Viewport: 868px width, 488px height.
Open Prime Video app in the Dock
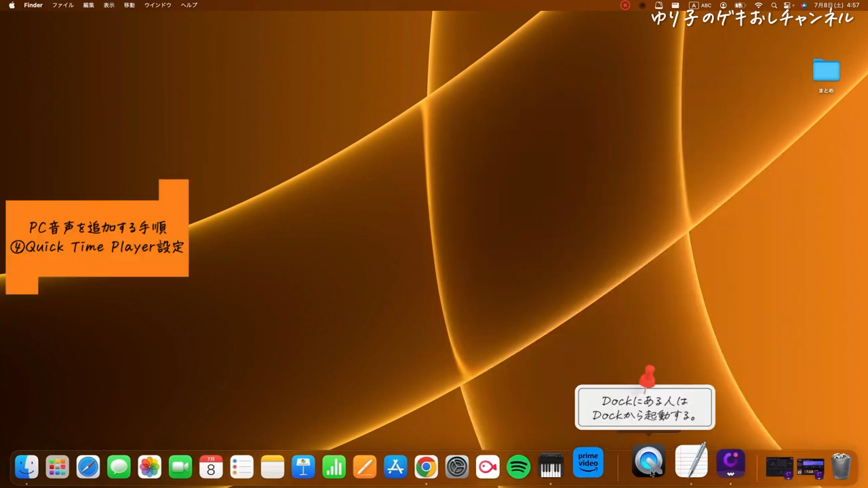click(x=588, y=463)
